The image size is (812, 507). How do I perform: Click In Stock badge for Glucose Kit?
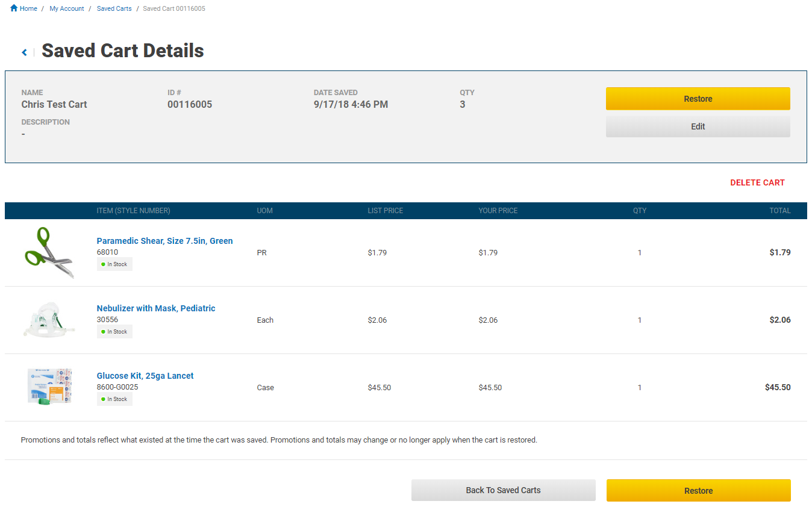[x=114, y=399]
